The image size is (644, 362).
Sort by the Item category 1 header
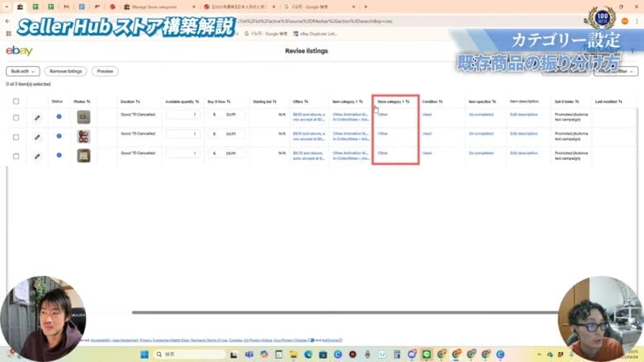point(348,101)
